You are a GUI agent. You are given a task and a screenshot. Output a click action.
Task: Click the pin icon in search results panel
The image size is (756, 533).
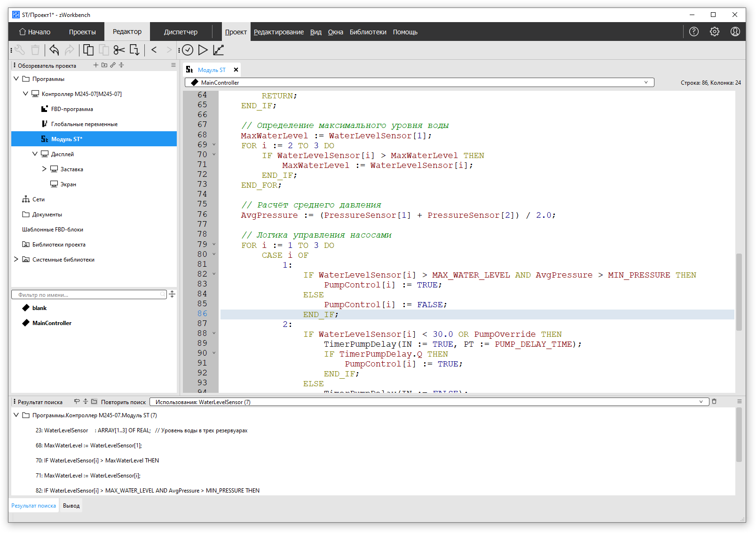tap(77, 401)
